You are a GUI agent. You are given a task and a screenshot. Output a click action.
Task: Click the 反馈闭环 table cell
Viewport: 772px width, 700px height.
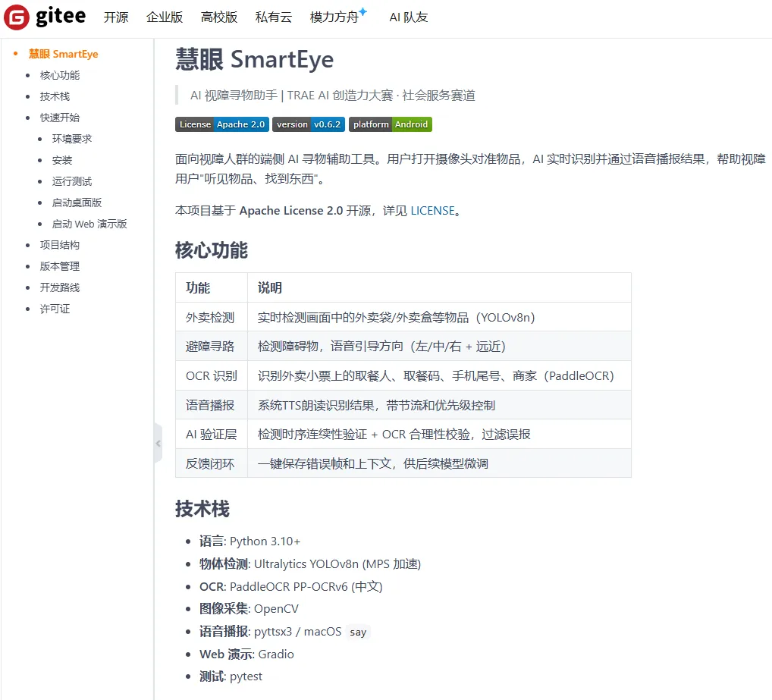coord(212,463)
